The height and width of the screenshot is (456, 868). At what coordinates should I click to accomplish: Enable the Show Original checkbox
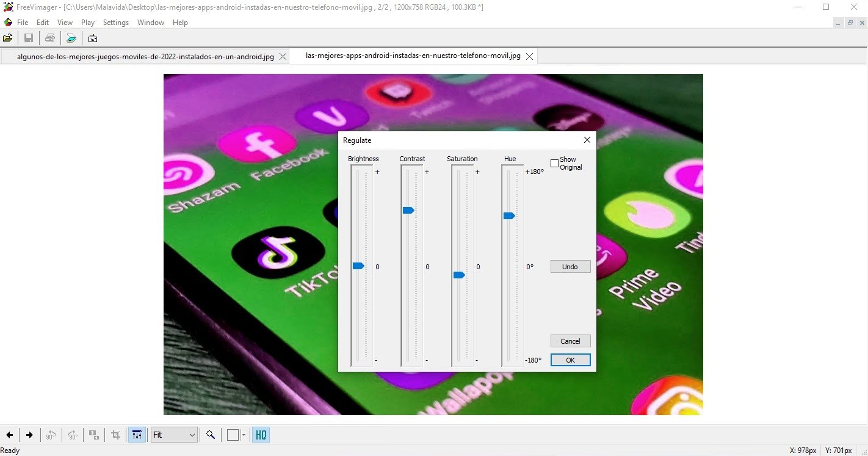coord(554,163)
